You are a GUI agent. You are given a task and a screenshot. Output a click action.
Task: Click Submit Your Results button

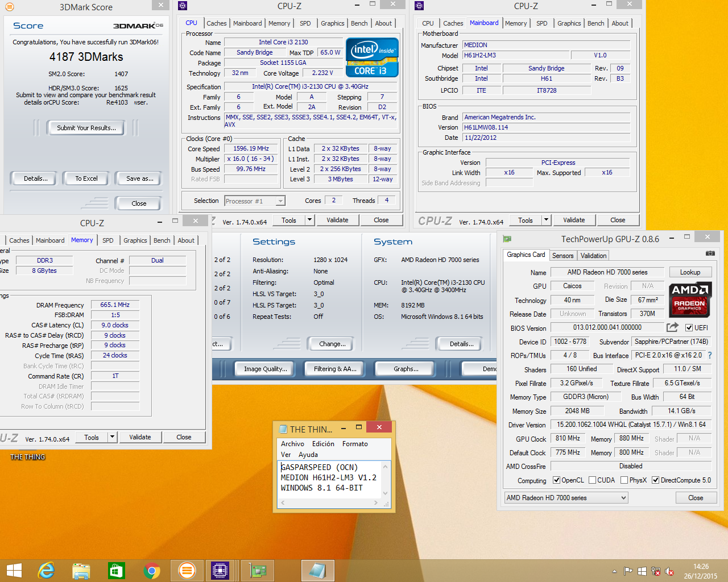86,128
